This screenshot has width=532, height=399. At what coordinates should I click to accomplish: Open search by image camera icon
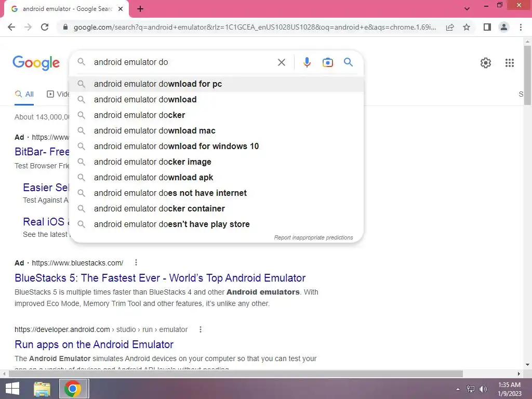coord(327,62)
